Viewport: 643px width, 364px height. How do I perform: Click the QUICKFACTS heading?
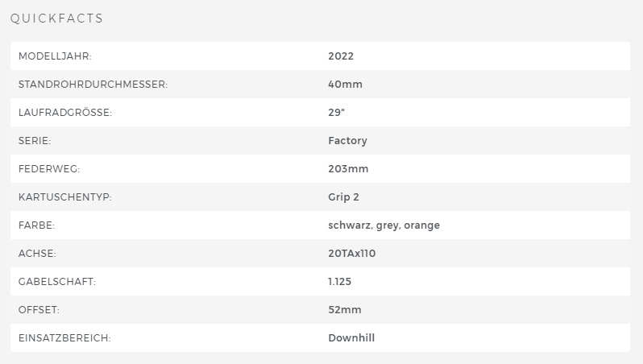coord(56,19)
